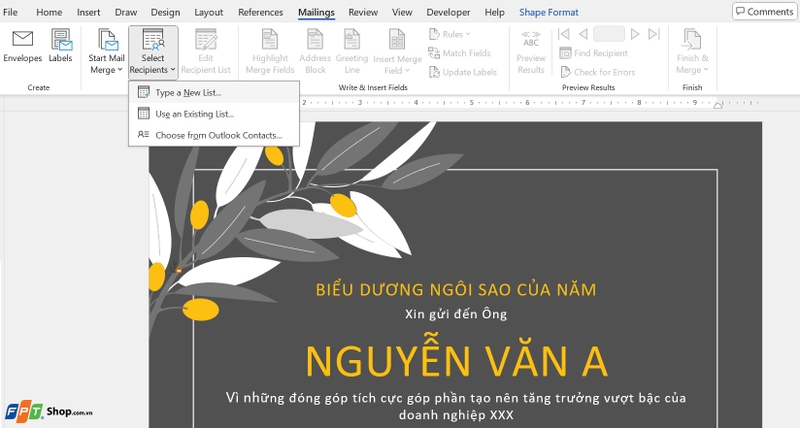Screen dimensions: 800x428
Task: Open the View tab
Action: coord(402,12)
